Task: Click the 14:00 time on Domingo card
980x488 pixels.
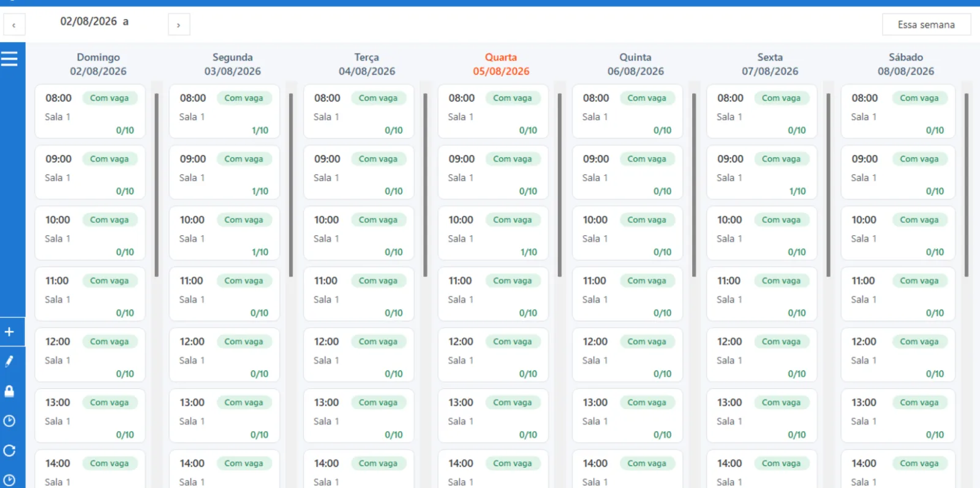Action: [58, 464]
